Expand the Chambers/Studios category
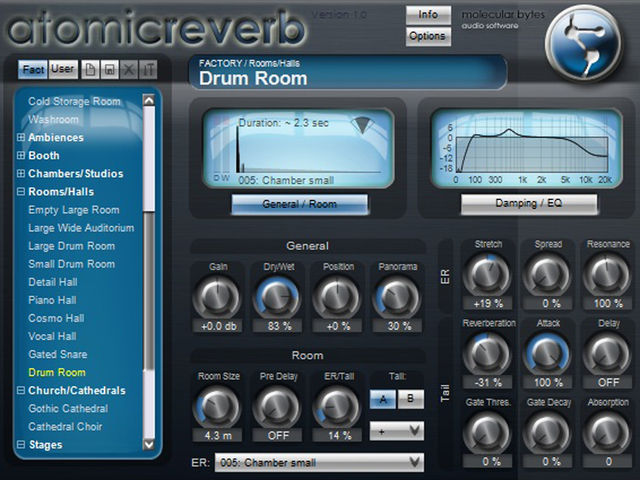 20,173
